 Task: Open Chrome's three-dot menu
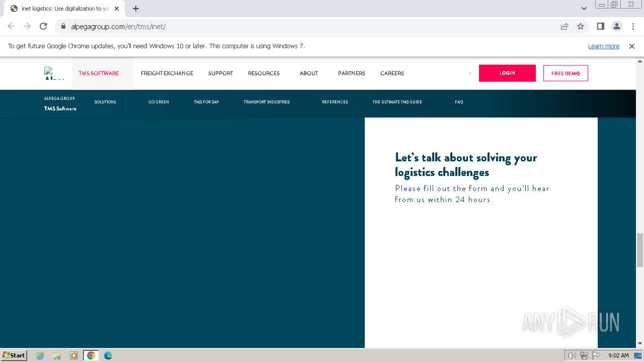click(632, 26)
